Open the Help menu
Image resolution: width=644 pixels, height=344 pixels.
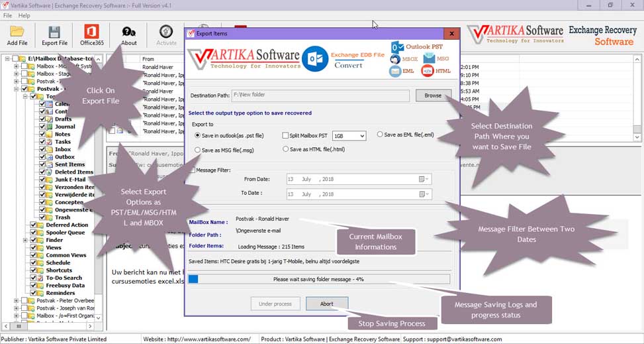point(24,16)
